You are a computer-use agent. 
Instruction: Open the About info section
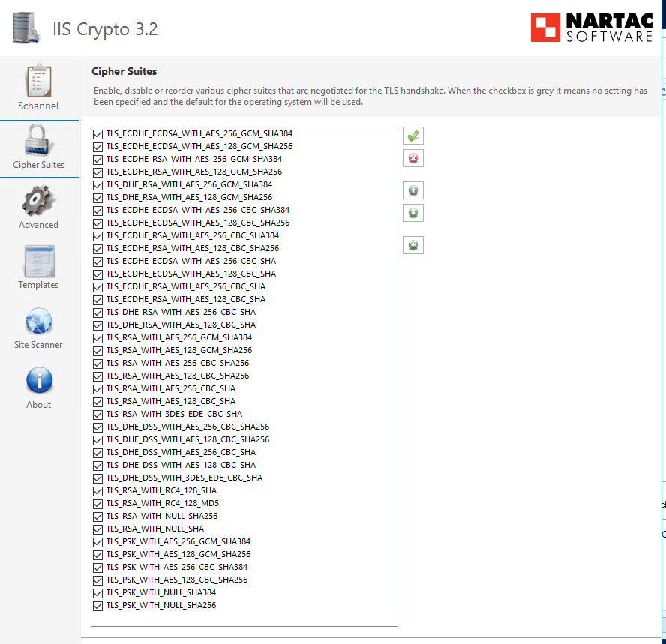pos(38,388)
